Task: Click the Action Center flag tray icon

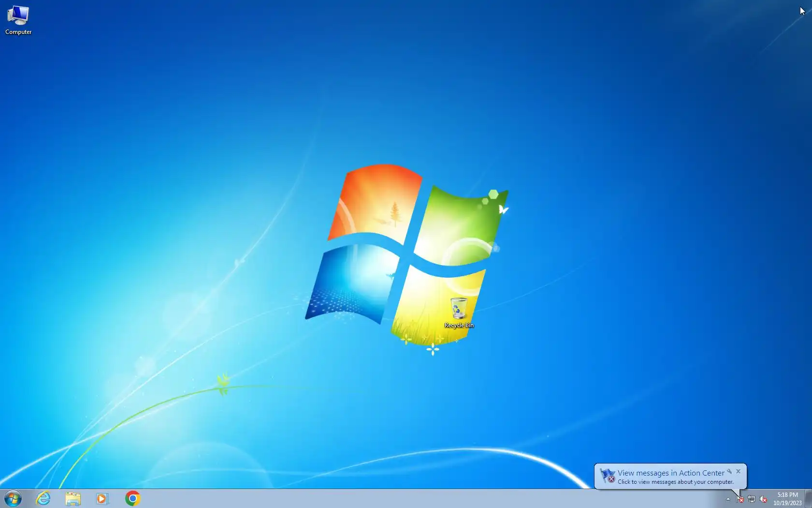Action: tap(740, 499)
